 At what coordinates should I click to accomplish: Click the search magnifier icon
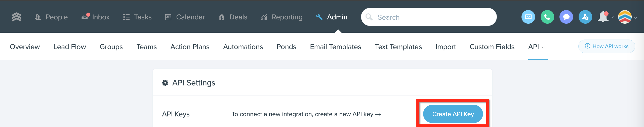pos(369,17)
